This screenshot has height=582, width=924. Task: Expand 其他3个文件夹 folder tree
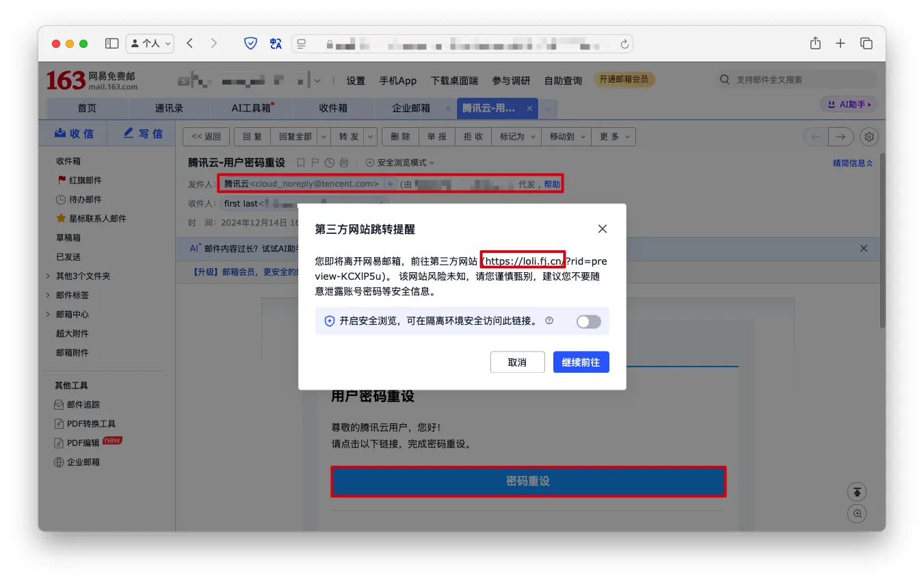tap(48, 276)
